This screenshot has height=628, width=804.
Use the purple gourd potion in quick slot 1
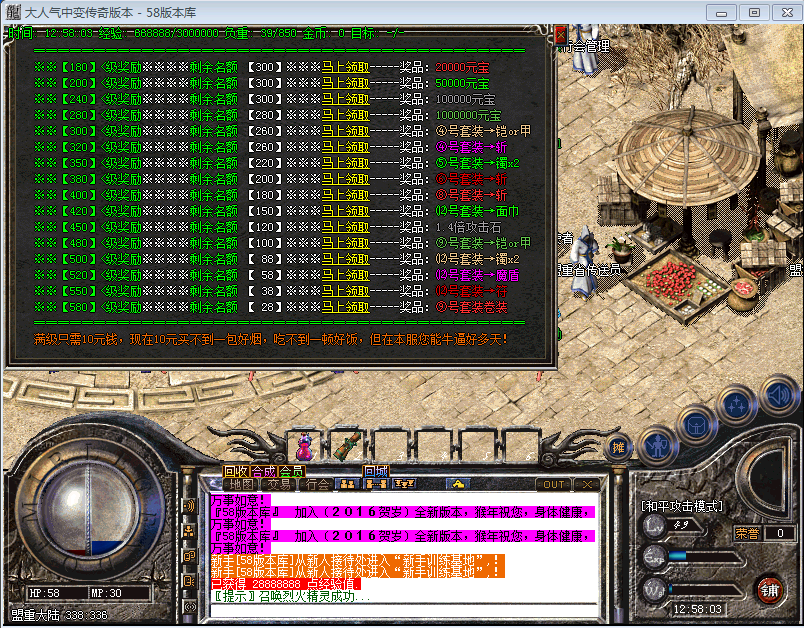tap(305, 446)
